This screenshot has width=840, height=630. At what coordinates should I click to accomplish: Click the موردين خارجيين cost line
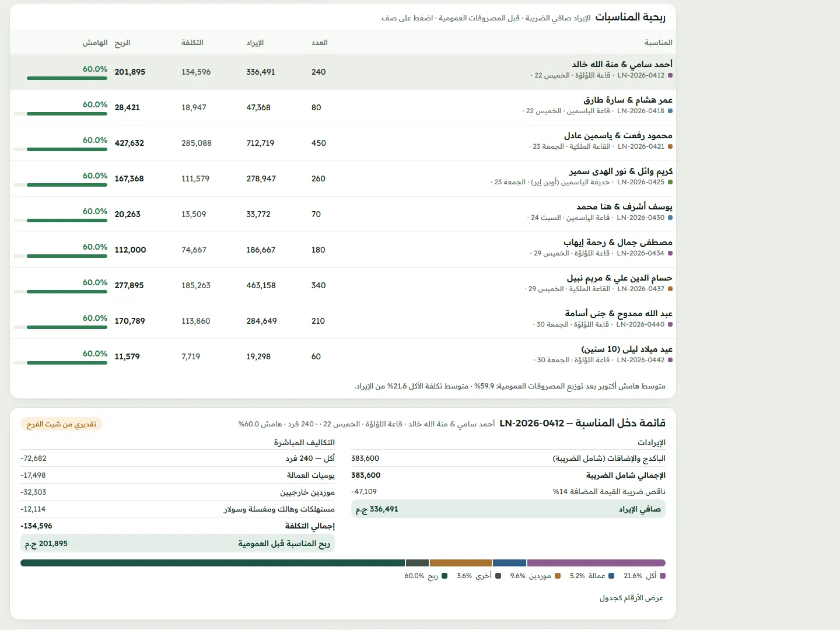click(177, 492)
